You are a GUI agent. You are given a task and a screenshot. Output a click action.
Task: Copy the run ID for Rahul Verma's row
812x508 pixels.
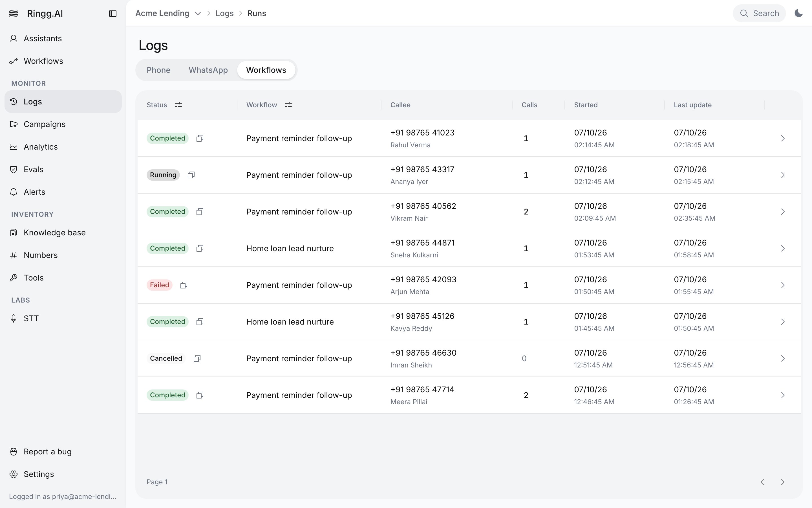(200, 138)
